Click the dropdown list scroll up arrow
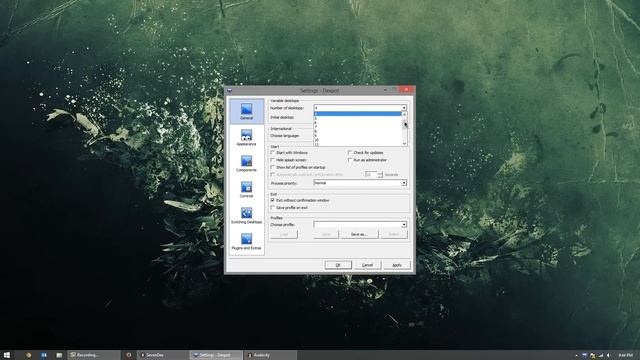 (404, 114)
